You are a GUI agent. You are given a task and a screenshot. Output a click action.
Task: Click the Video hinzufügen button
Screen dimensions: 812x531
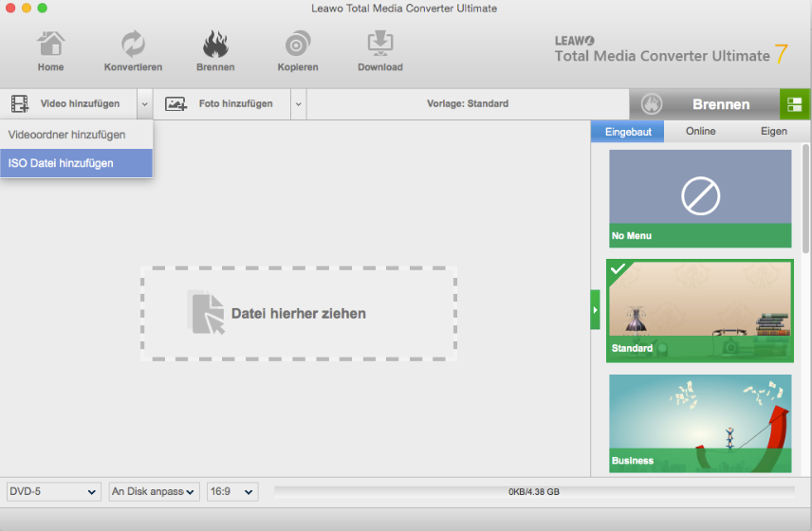[x=69, y=104]
